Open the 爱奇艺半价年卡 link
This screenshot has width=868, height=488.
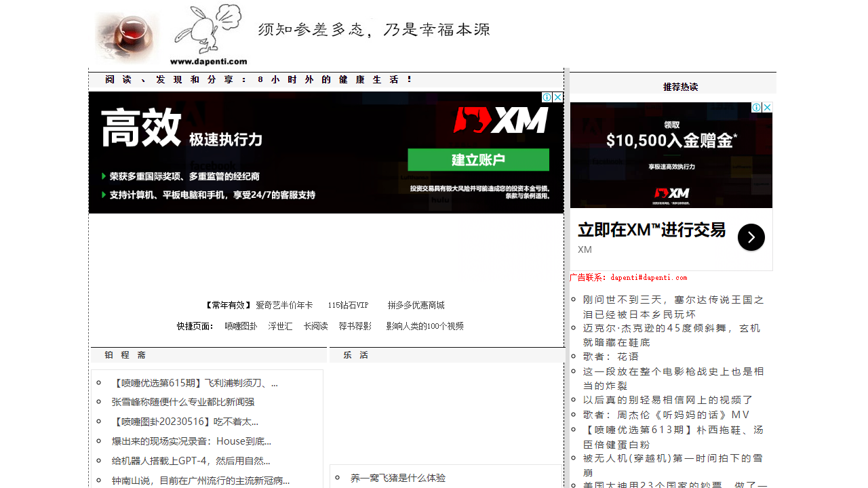(x=284, y=305)
